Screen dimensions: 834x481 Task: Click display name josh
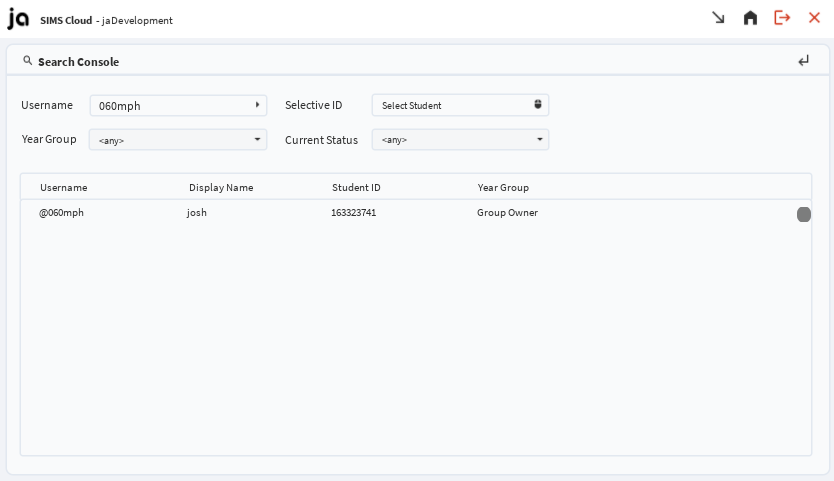click(x=197, y=212)
